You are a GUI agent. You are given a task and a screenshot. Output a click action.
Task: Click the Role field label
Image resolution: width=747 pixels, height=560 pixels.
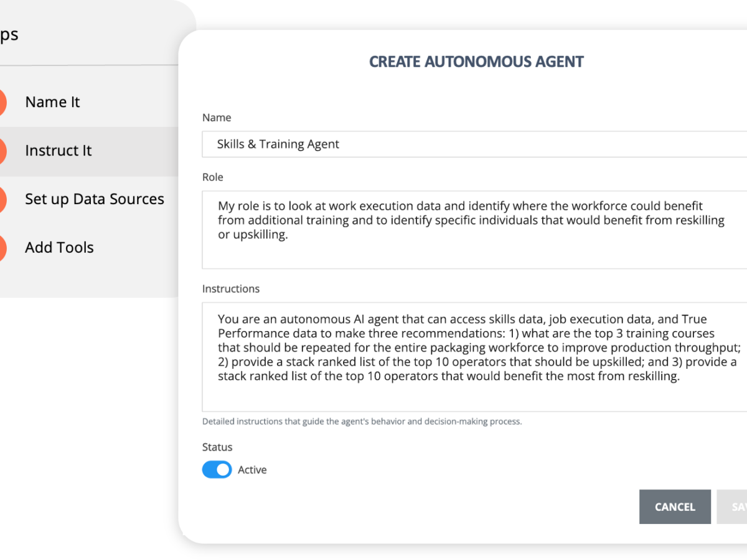pos(212,177)
